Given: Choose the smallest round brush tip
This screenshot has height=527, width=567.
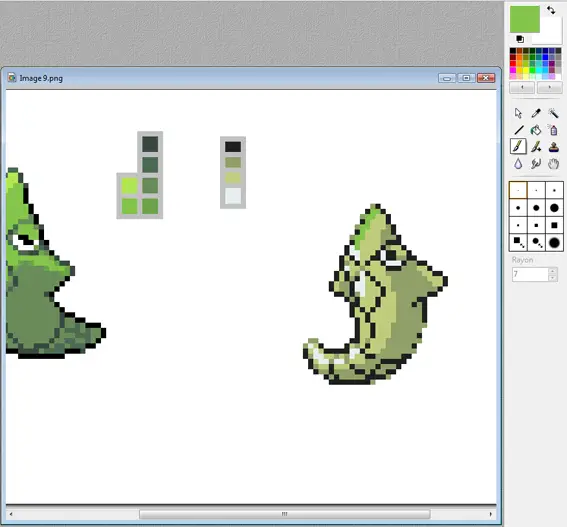Looking at the screenshot, I should pyautogui.click(x=518, y=190).
